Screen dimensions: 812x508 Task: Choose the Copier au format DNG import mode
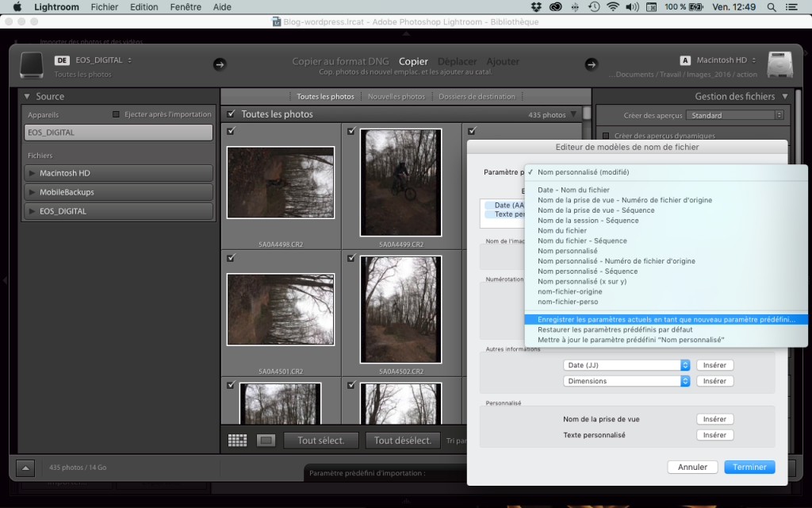coord(340,61)
